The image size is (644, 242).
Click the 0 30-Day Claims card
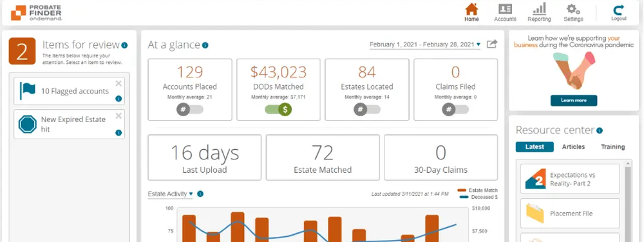(x=440, y=157)
